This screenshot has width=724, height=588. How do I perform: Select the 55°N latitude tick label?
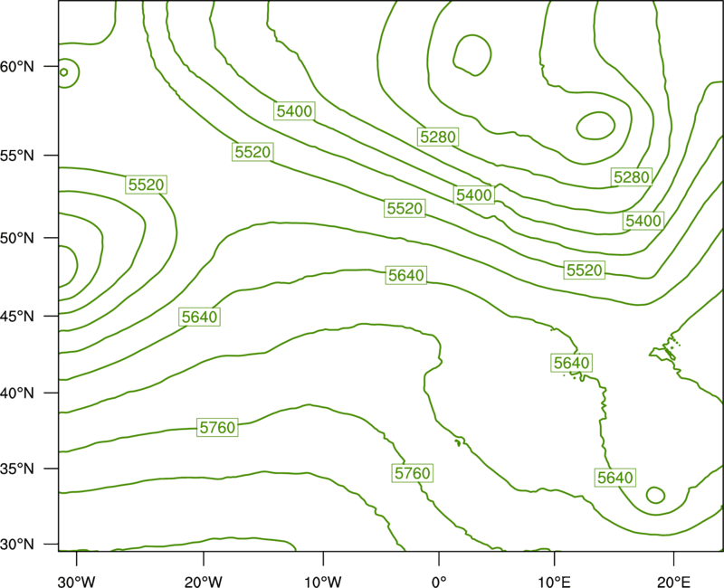click(17, 156)
